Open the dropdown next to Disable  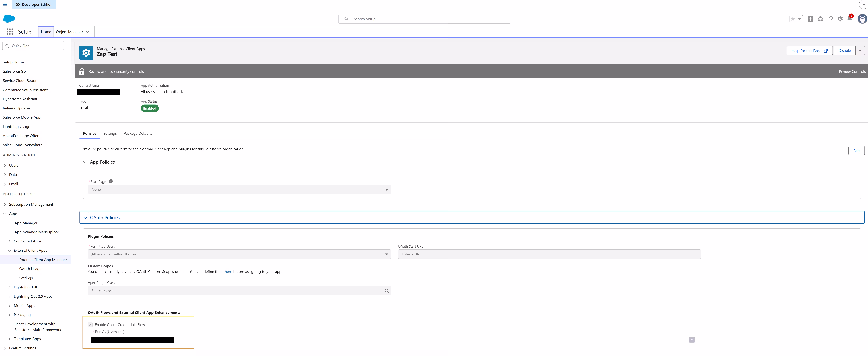[x=860, y=51]
